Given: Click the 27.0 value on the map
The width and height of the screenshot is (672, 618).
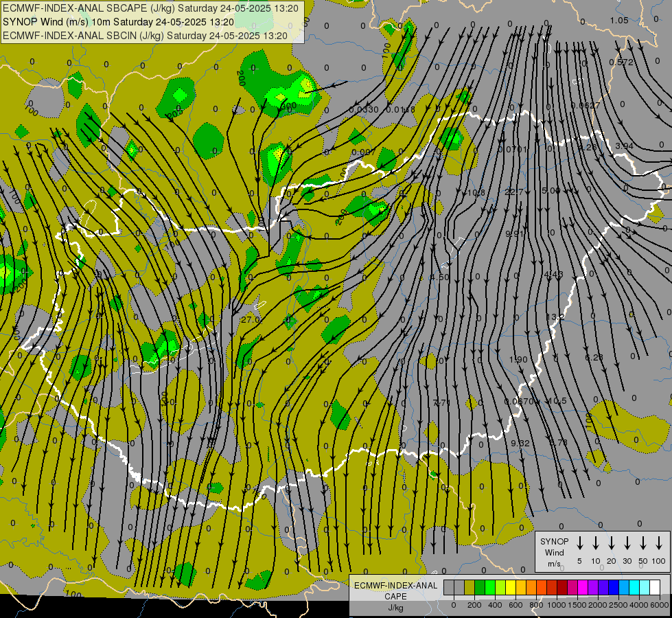Looking at the screenshot, I should pyautogui.click(x=251, y=319).
